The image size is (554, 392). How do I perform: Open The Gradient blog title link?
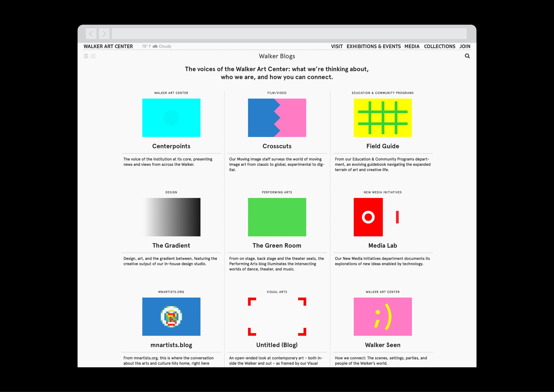[x=171, y=246]
